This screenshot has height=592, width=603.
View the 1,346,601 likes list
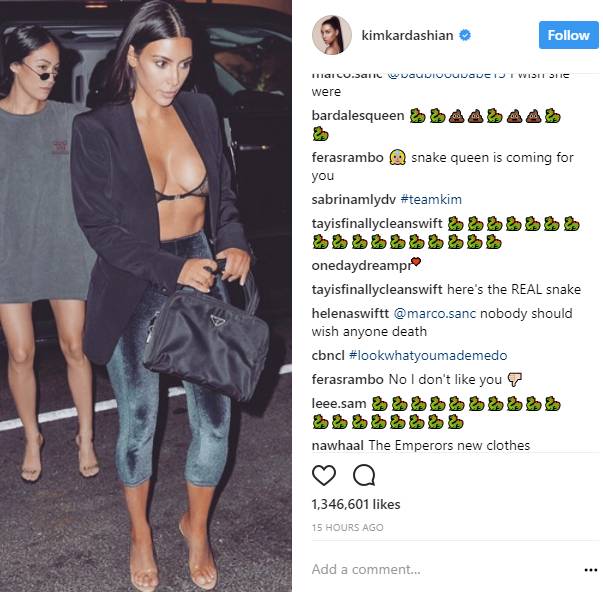click(x=356, y=504)
